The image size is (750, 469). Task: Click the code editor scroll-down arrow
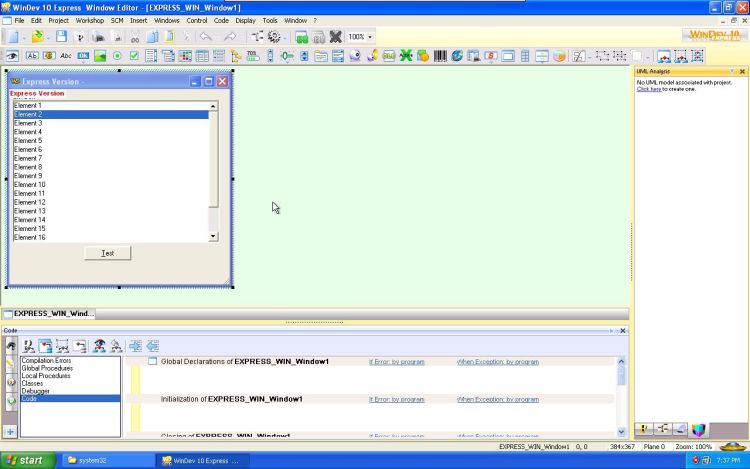621,432
